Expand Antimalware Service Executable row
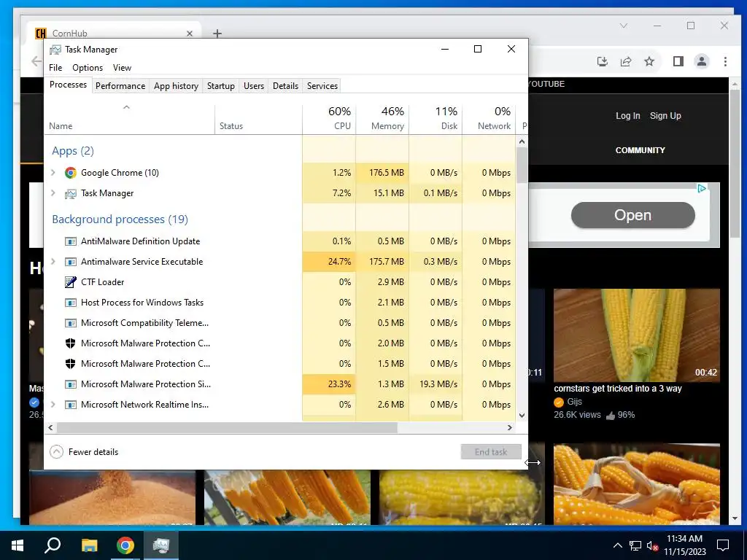The height and width of the screenshot is (560, 747). pos(53,262)
